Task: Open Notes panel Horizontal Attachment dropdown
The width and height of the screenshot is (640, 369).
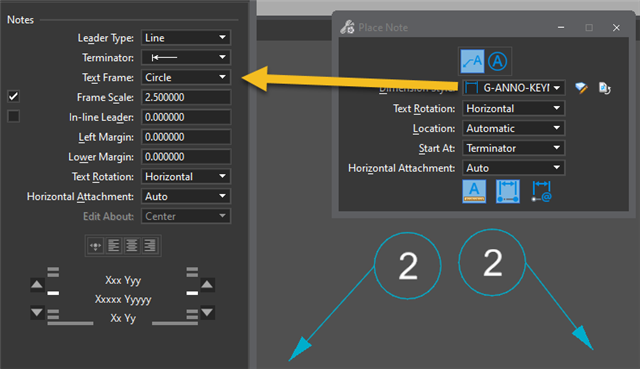Action: point(186,196)
